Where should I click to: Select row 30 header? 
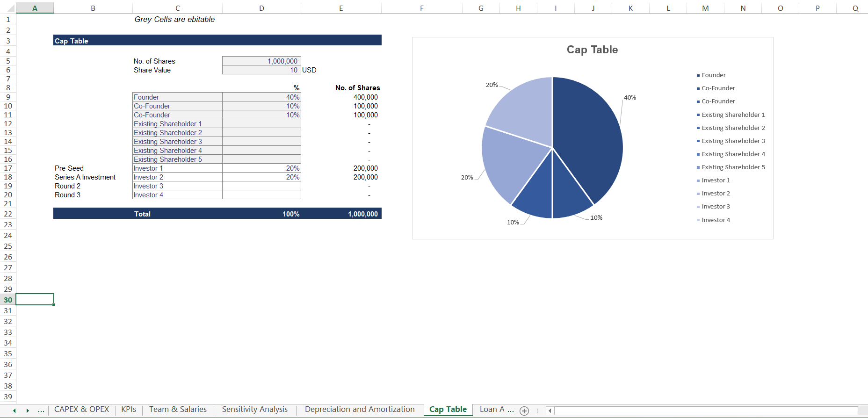(8, 300)
